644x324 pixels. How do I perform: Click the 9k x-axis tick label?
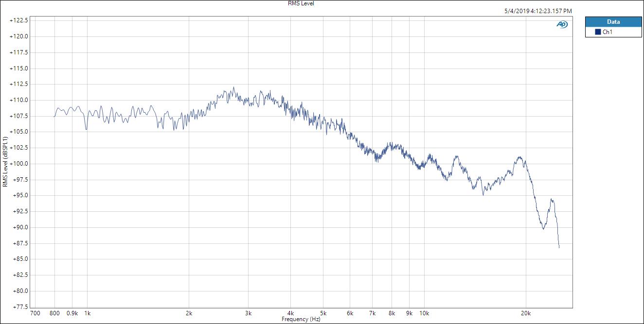410,313
